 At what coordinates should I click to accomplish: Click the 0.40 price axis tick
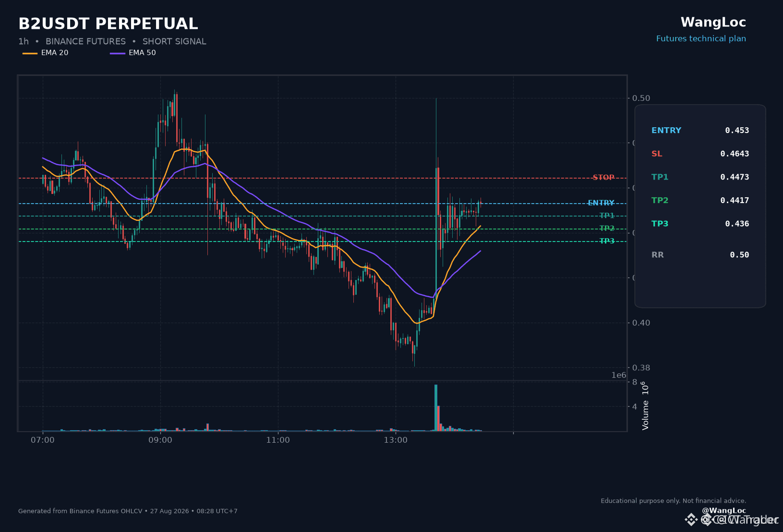point(641,323)
